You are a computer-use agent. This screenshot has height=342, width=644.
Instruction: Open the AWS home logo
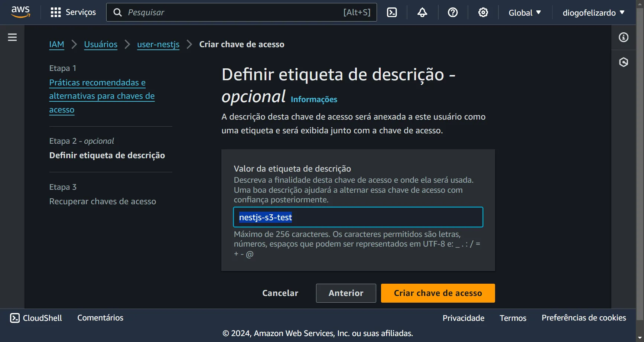(20, 12)
